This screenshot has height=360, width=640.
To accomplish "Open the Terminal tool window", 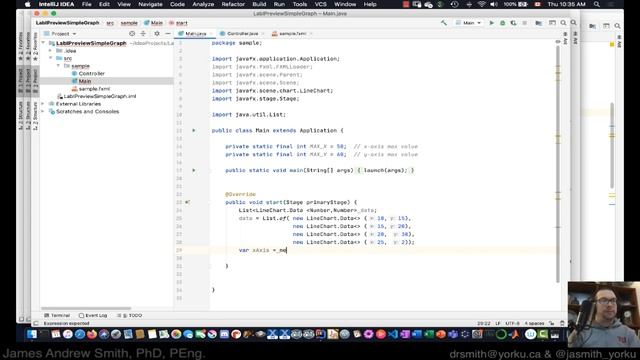I will coord(57,316).
